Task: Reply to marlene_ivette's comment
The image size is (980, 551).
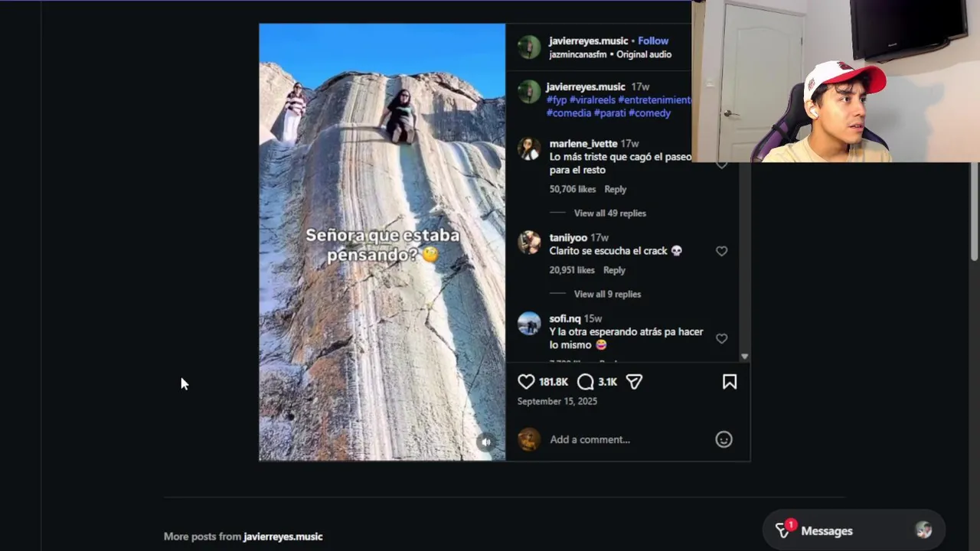Action: pyautogui.click(x=616, y=189)
